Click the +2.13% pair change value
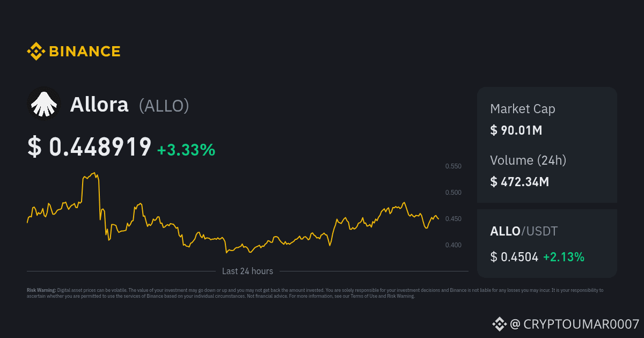This screenshot has height=338, width=644. click(x=563, y=257)
